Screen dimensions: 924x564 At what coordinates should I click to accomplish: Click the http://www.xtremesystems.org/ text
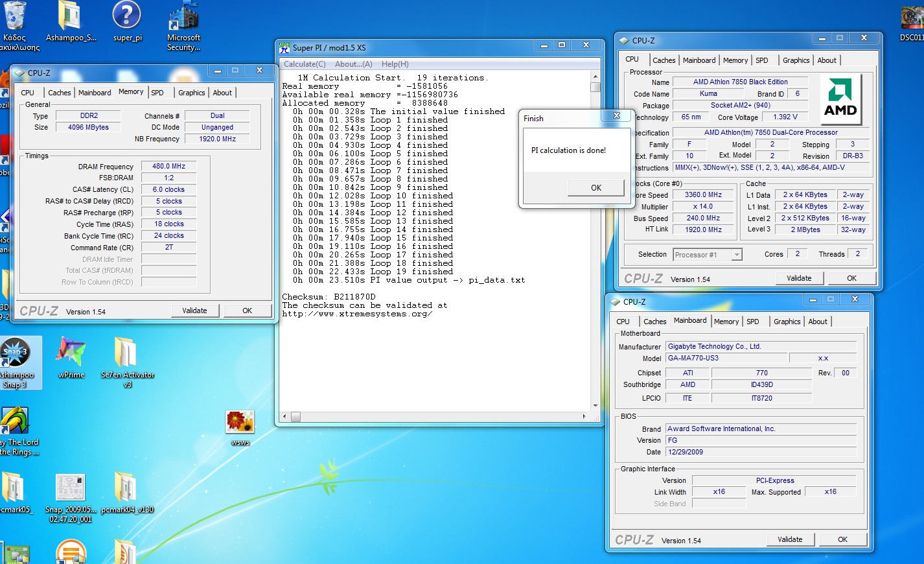pyautogui.click(x=357, y=314)
